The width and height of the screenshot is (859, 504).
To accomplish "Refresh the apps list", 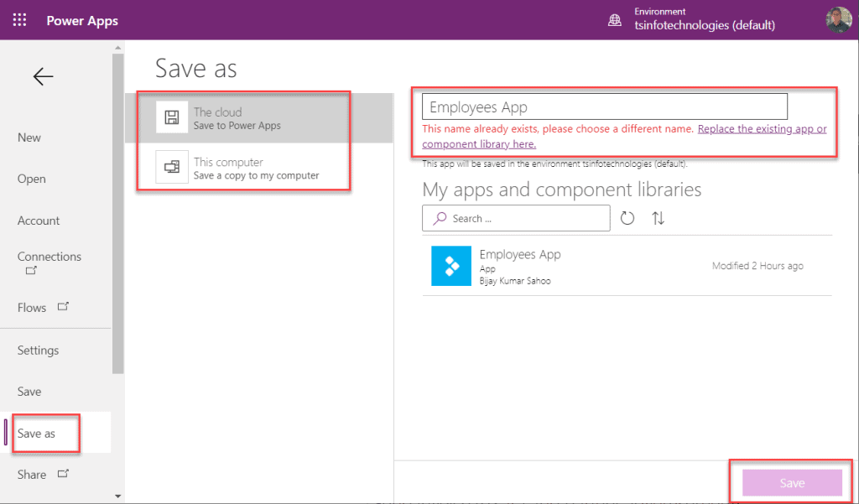I will click(x=627, y=218).
